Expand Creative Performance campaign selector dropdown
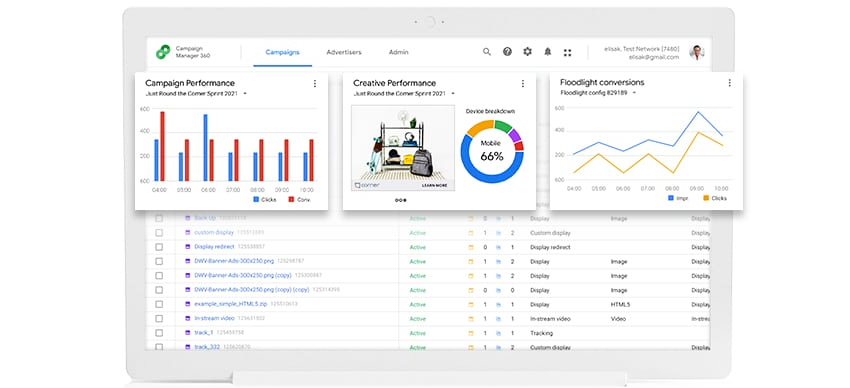850x388 pixels. tap(453, 94)
